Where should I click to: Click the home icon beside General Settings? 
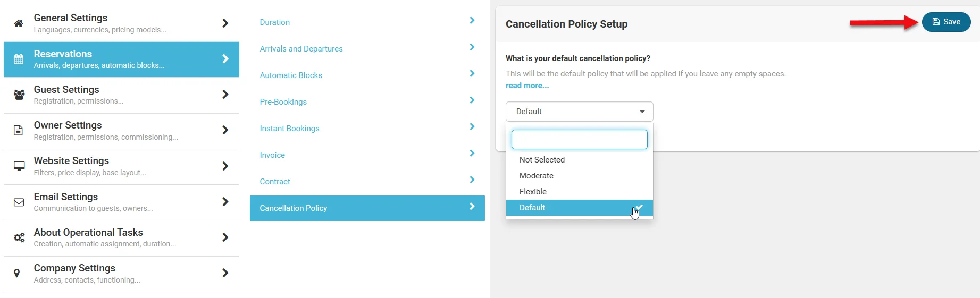[19, 23]
